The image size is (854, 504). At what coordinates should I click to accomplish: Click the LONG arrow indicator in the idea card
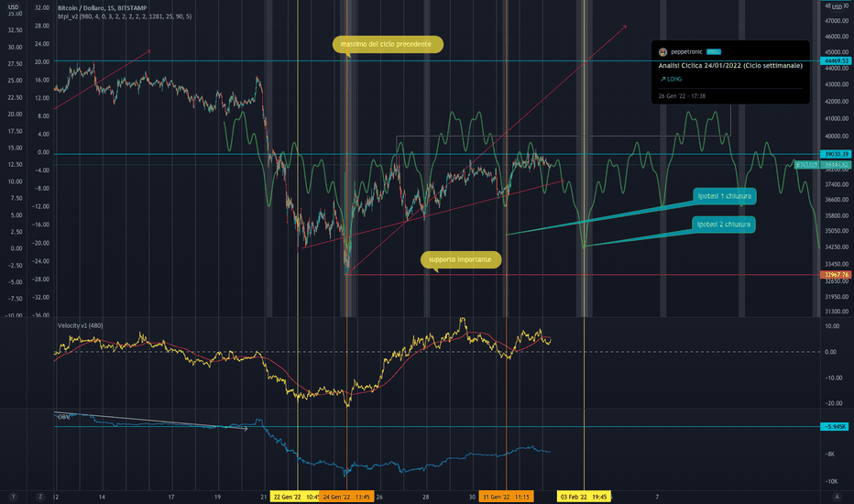pos(671,79)
